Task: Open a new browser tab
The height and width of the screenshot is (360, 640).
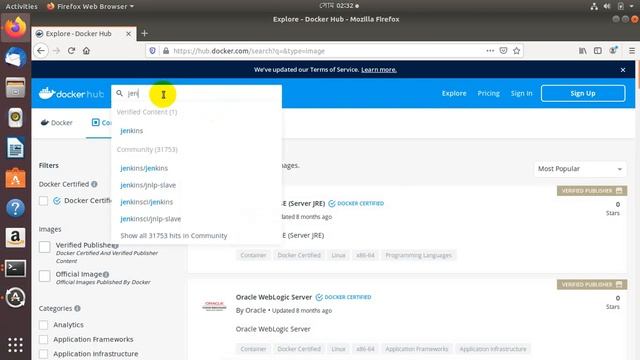Action: coord(144,33)
